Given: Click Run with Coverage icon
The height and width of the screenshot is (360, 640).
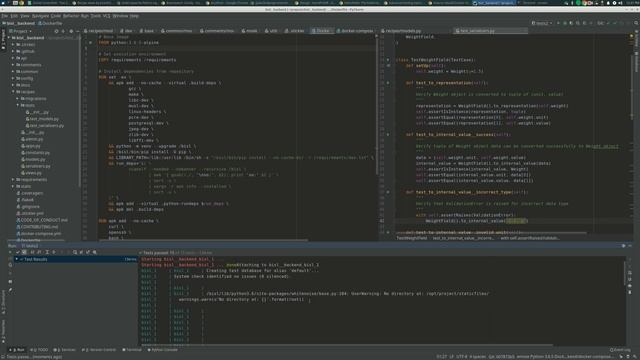Looking at the screenshot, I should tap(571, 23).
